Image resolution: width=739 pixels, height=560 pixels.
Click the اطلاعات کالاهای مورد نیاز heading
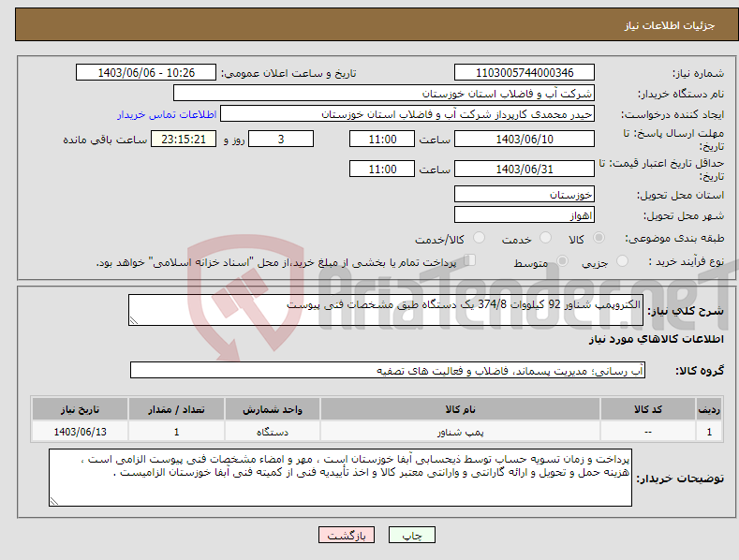656,339
